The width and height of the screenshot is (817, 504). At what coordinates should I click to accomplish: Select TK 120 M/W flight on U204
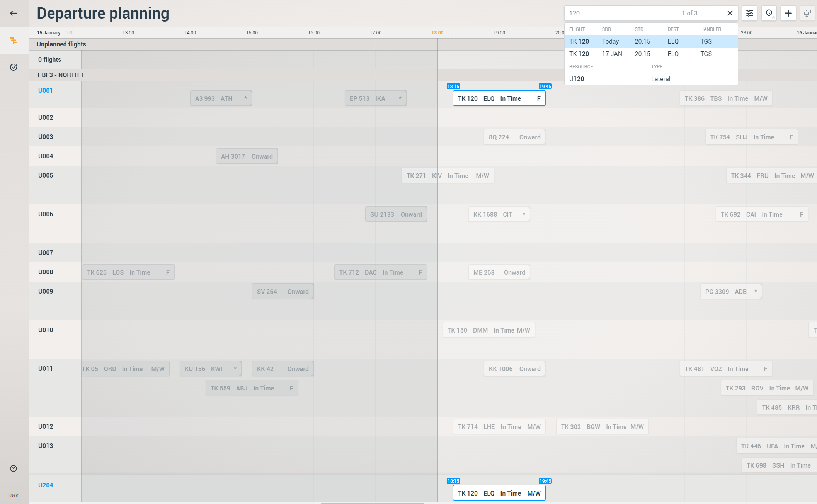499,493
